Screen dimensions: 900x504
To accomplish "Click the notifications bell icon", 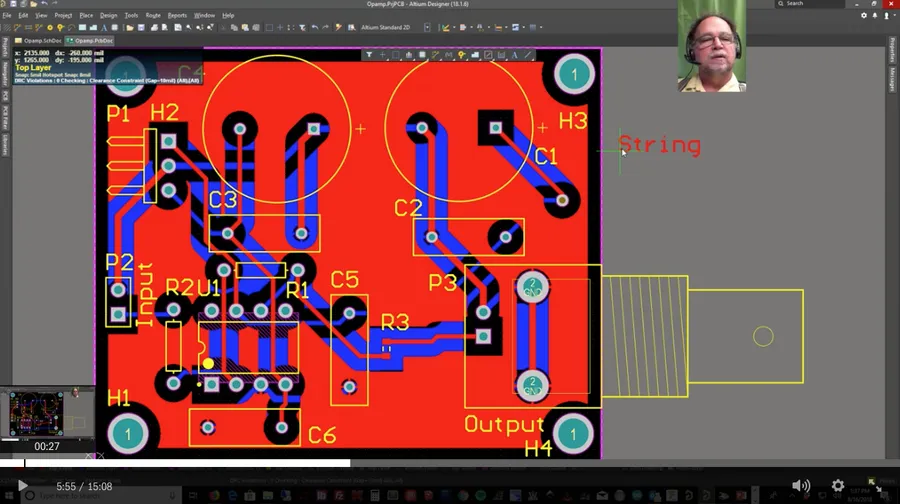I will [875, 15].
